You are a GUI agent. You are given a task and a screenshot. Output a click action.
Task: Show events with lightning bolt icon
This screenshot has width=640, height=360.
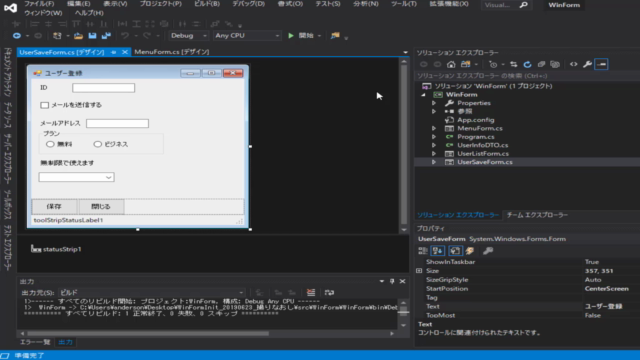(470, 251)
